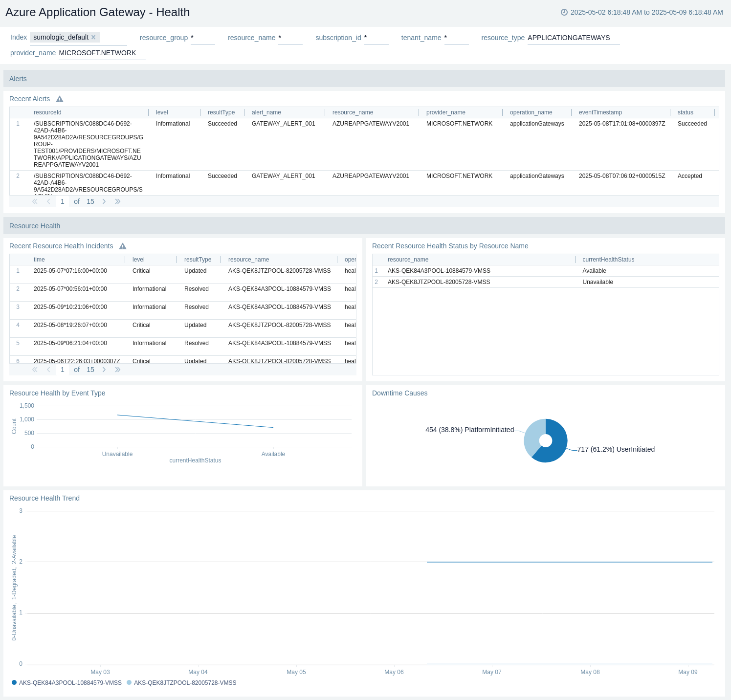Edit provider_name filter MICROSOFT.NETWORK
The image size is (731, 700).
[102, 53]
